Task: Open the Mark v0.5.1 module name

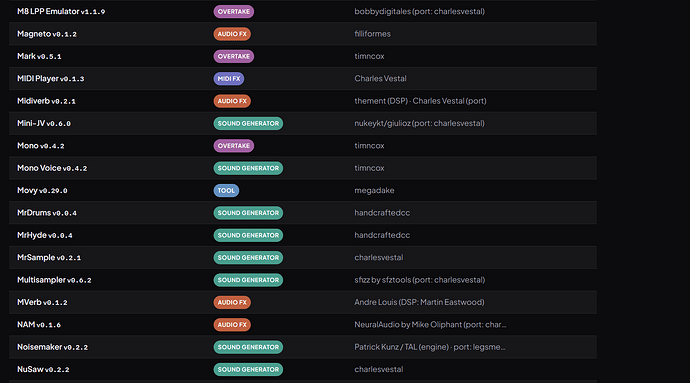Action: tap(39, 56)
